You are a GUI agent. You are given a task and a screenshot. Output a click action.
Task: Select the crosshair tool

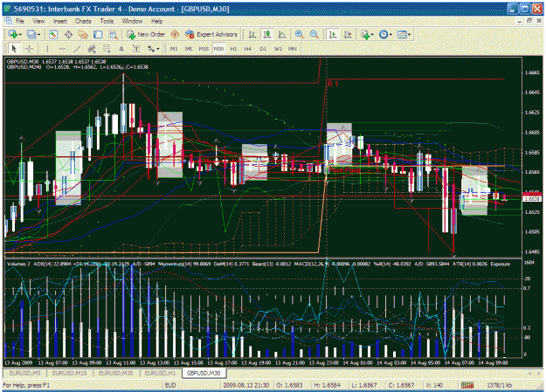pyautogui.click(x=29, y=49)
